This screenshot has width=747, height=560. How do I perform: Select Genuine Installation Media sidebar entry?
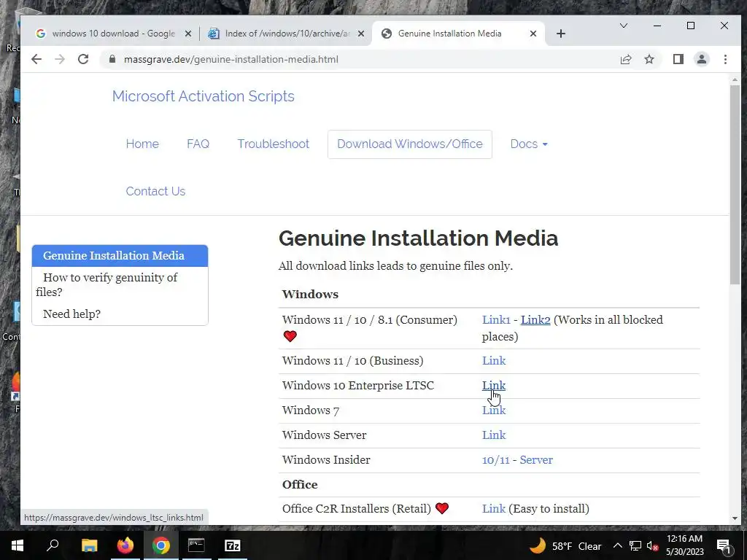[x=120, y=256]
